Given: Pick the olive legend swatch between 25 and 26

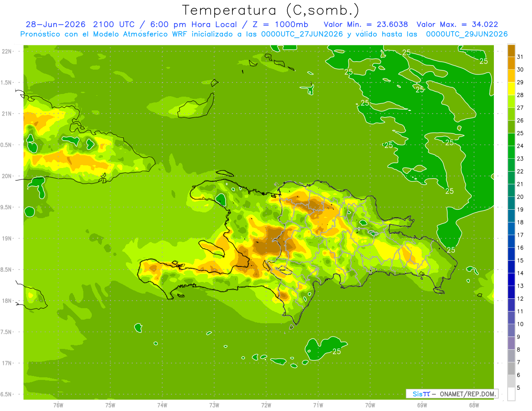Looking at the screenshot, I should 511,127.
